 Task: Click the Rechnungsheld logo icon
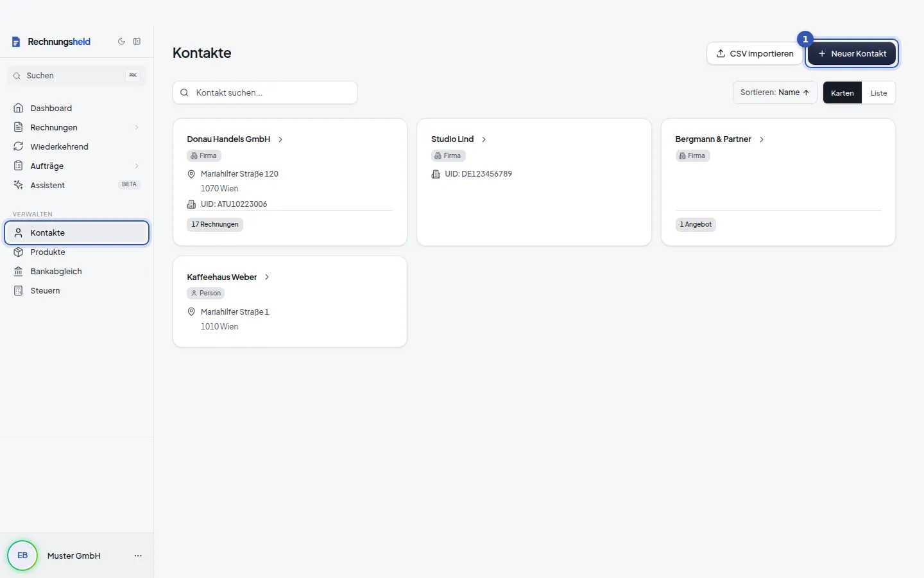point(16,42)
